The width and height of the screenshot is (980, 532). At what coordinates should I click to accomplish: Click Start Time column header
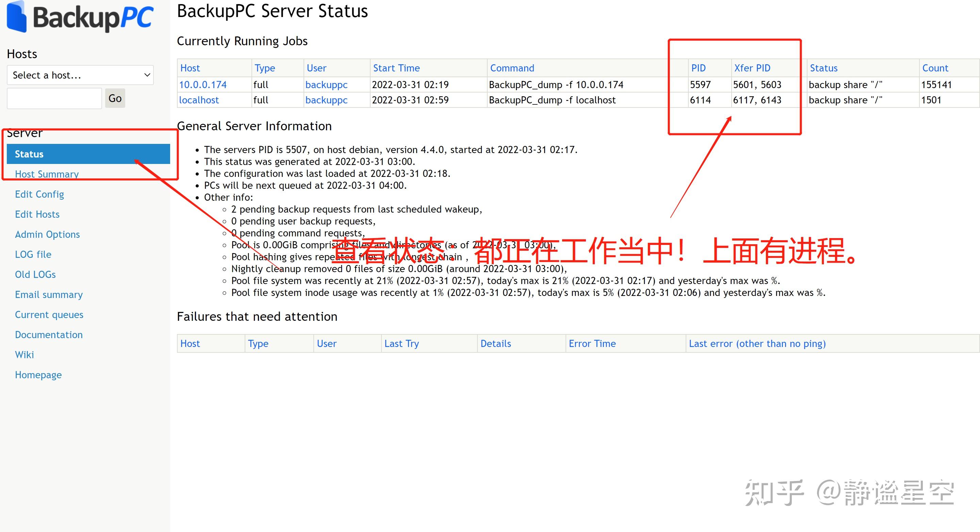[396, 68]
